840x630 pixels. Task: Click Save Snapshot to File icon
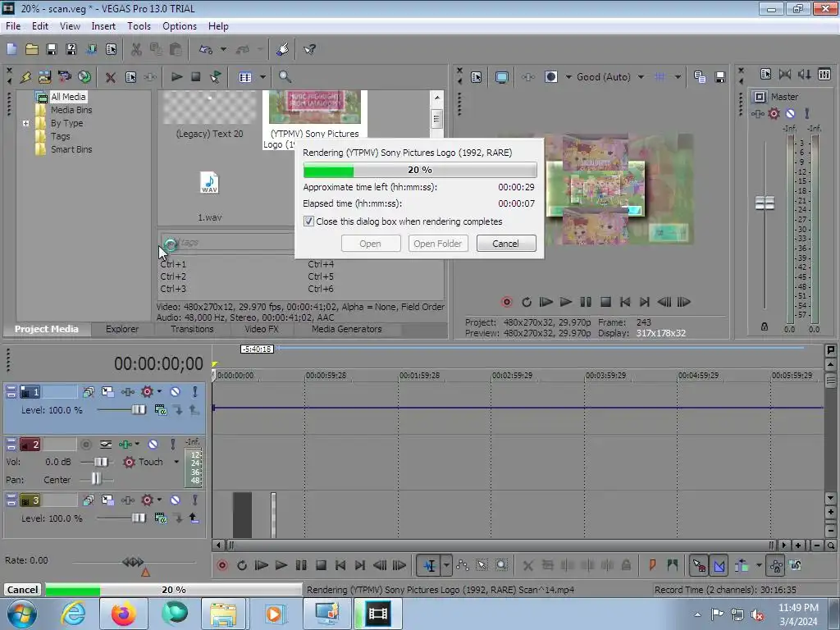pyautogui.click(x=720, y=77)
